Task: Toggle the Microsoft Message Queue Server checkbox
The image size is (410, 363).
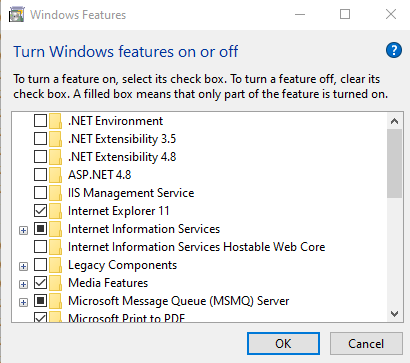Action: point(40,300)
